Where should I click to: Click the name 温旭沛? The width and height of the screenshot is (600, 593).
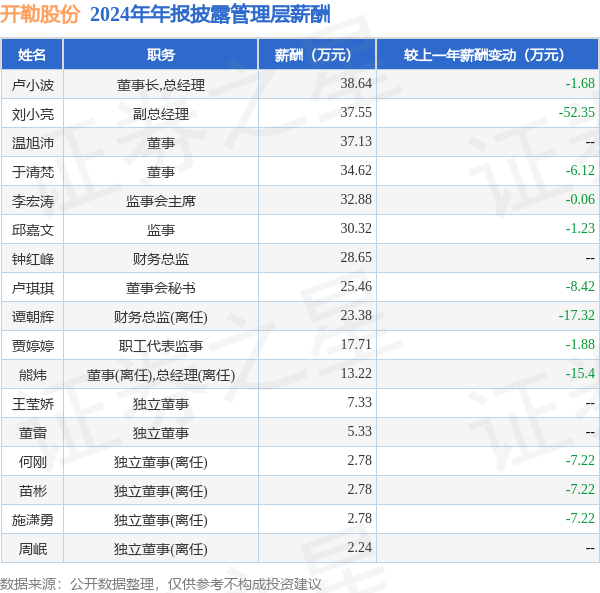click(33, 143)
